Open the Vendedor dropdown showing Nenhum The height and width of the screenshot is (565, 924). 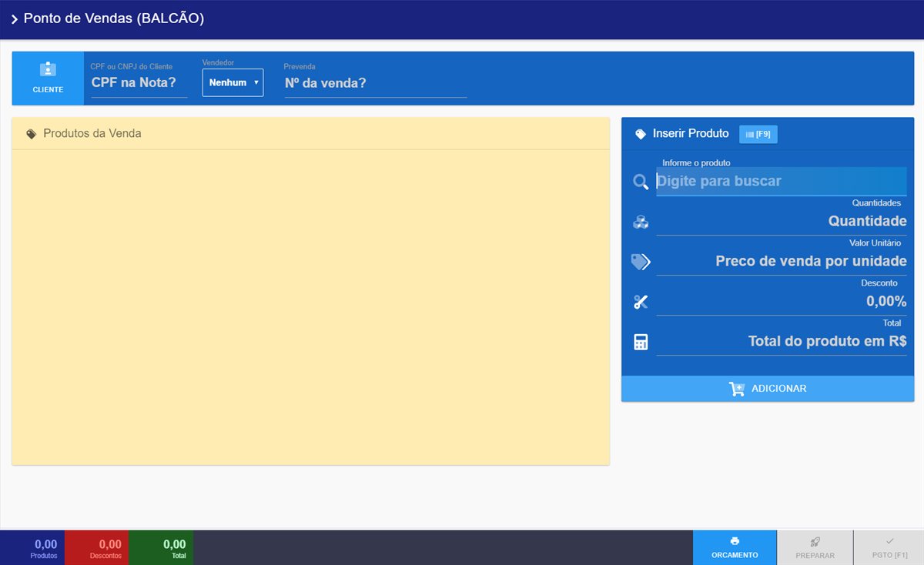[x=233, y=82]
